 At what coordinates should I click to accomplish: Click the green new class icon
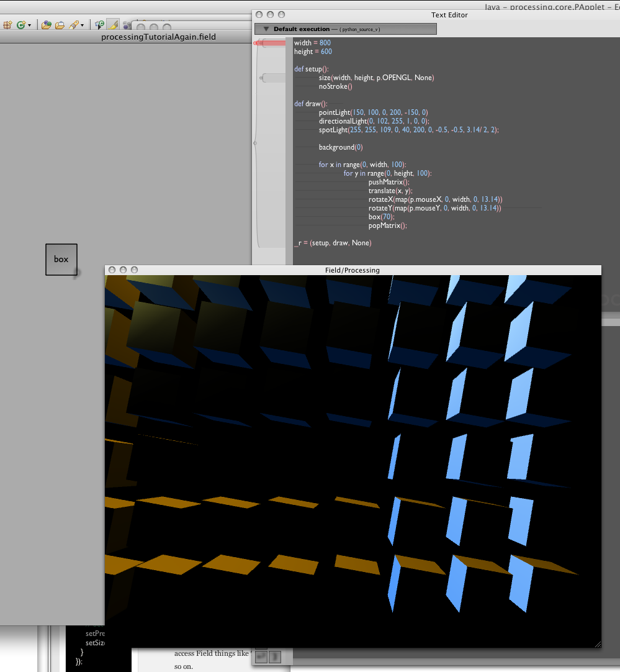(21, 25)
